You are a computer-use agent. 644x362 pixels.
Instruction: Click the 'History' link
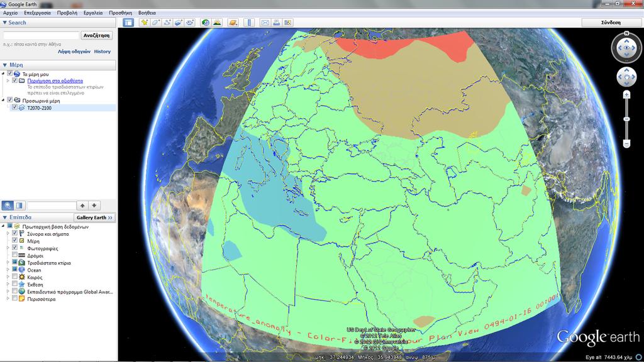[x=103, y=52]
